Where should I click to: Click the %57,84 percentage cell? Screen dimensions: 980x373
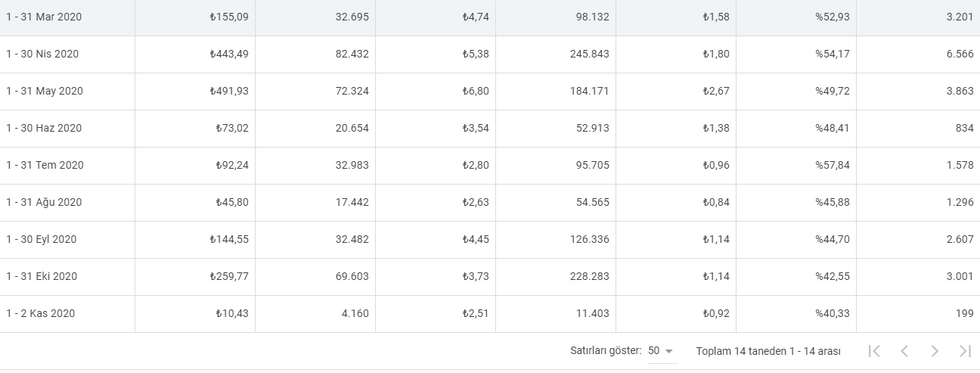click(x=832, y=165)
